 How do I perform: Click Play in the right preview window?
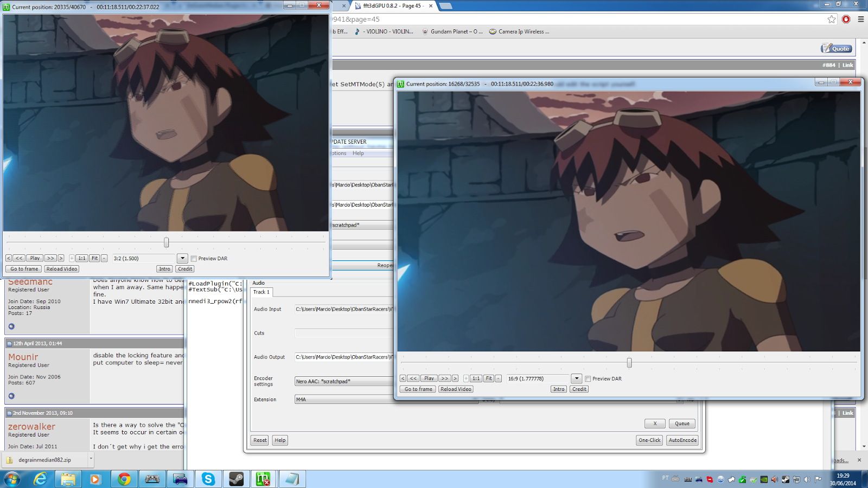coord(429,378)
